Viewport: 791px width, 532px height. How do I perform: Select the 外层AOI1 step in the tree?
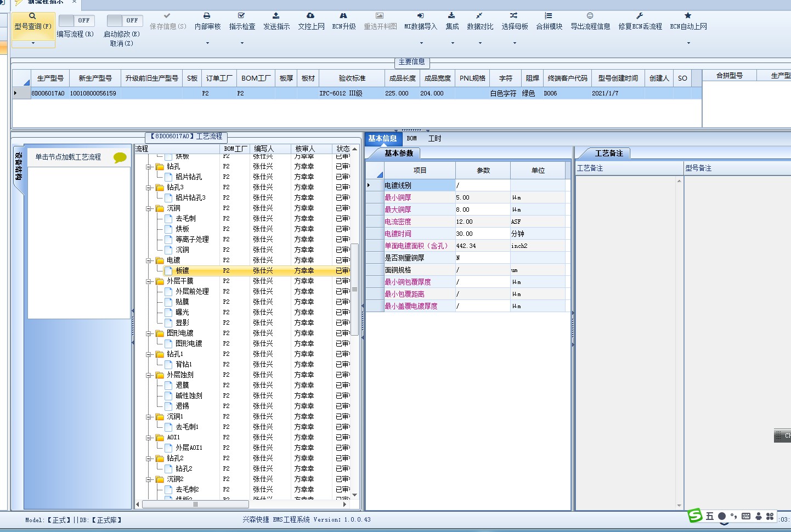(189, 448)
